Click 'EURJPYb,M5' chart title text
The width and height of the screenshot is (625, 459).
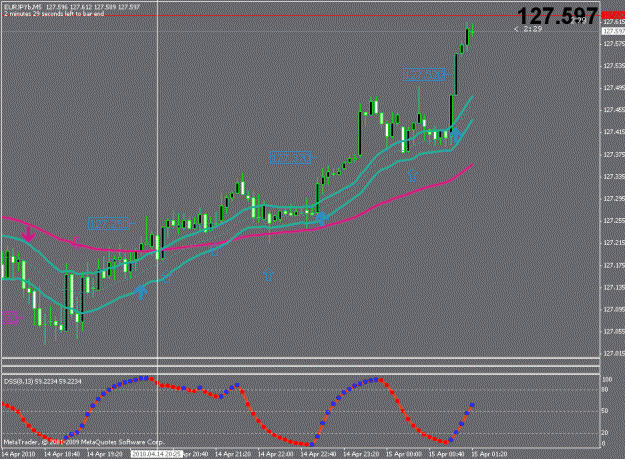[x=22, y=7]
